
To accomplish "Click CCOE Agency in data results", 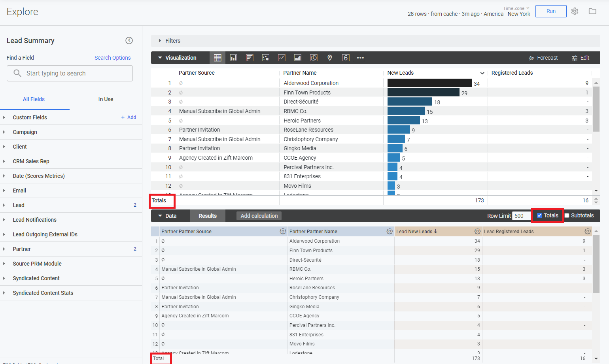I will point(304,316).
